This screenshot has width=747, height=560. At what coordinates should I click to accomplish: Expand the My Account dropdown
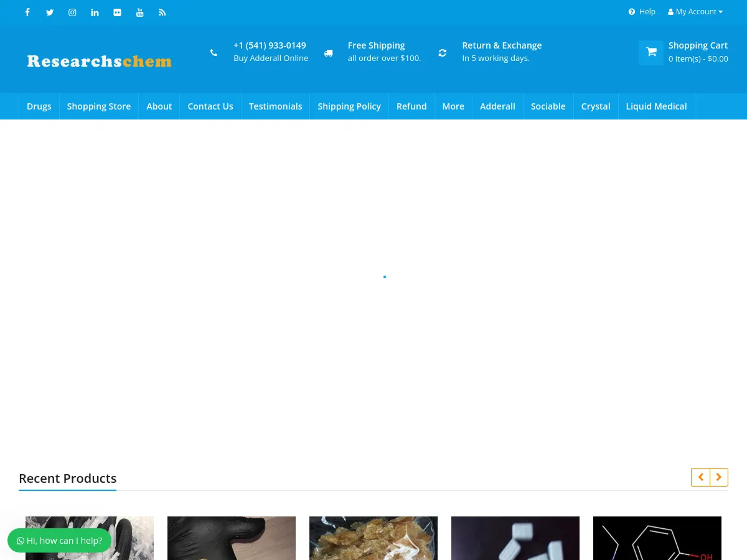tap(695, 11)
